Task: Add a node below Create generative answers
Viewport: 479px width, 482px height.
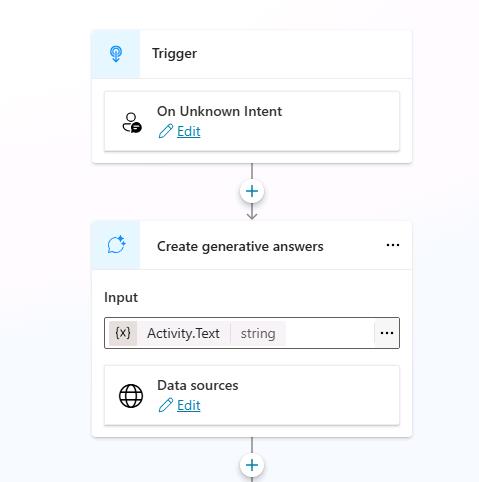Action: 252,465
